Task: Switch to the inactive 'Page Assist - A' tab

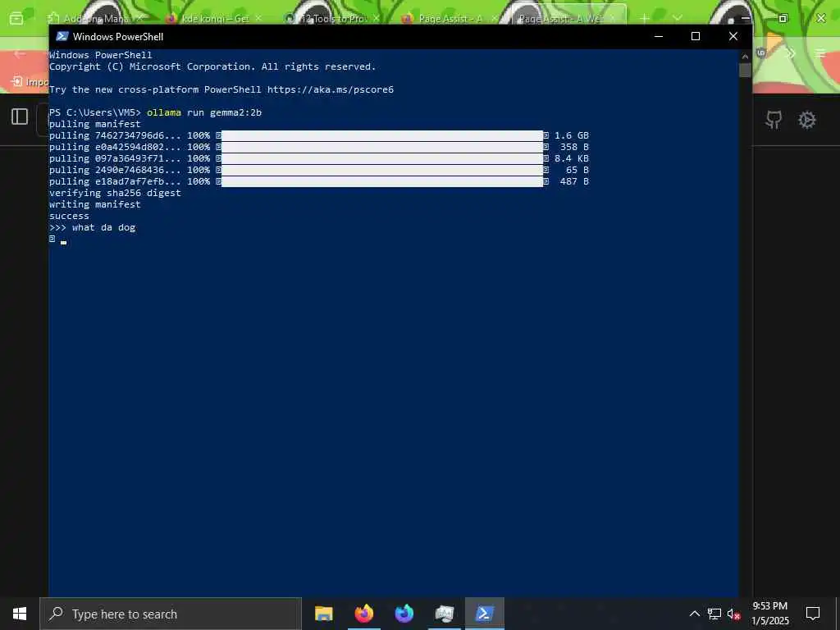Action: (450, 18)
